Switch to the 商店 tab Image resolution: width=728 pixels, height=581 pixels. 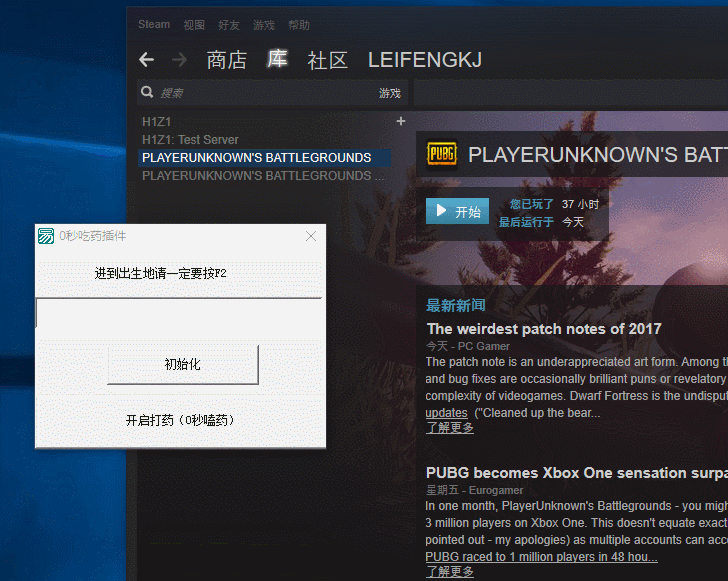[226, 60]
